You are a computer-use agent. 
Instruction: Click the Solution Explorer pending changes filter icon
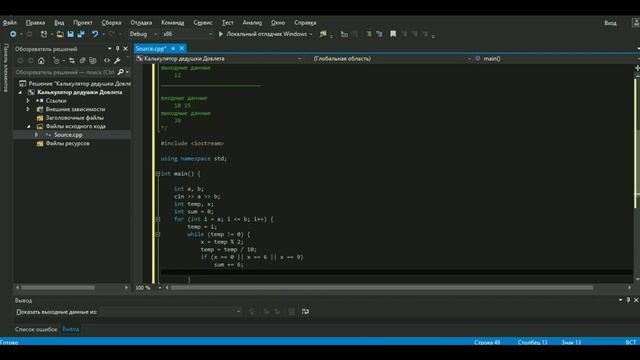57,61
